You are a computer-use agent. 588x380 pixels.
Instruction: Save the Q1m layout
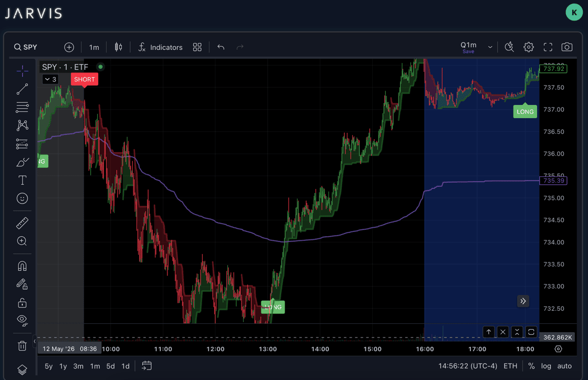[468, 52]
